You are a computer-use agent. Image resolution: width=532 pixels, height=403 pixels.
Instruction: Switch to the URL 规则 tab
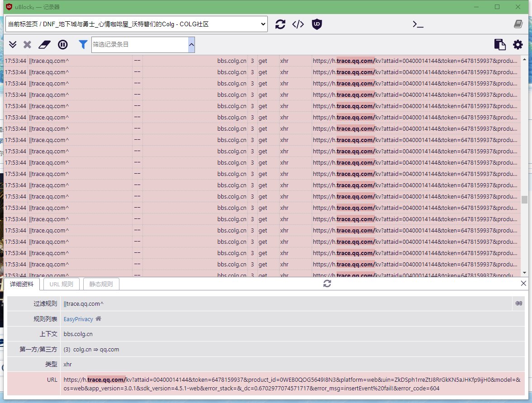click(x=62, y=284)
